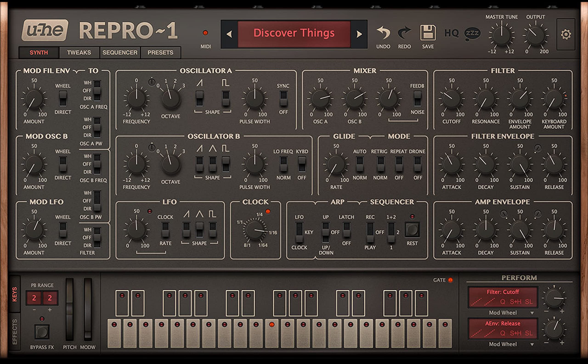Viewport: 588px width, 364px height.
Task: Click the Filter CUTOFF knob
Action: 451,99
